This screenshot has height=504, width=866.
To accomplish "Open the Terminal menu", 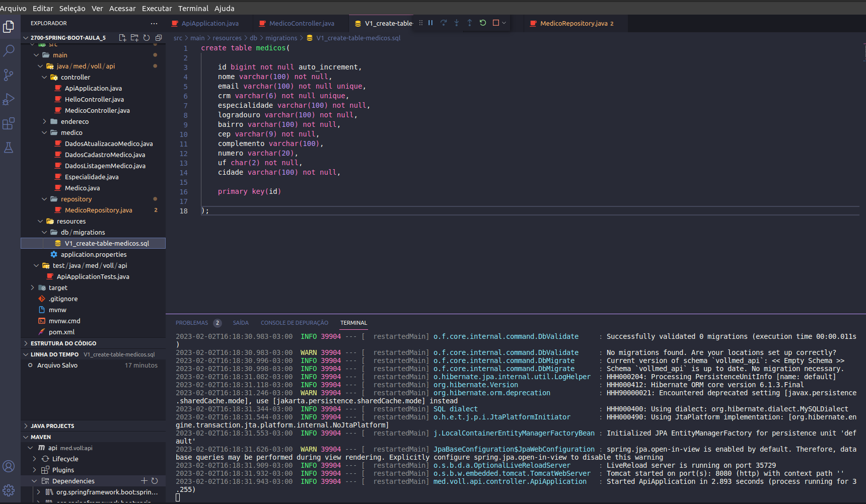I will tap(193, 8).
